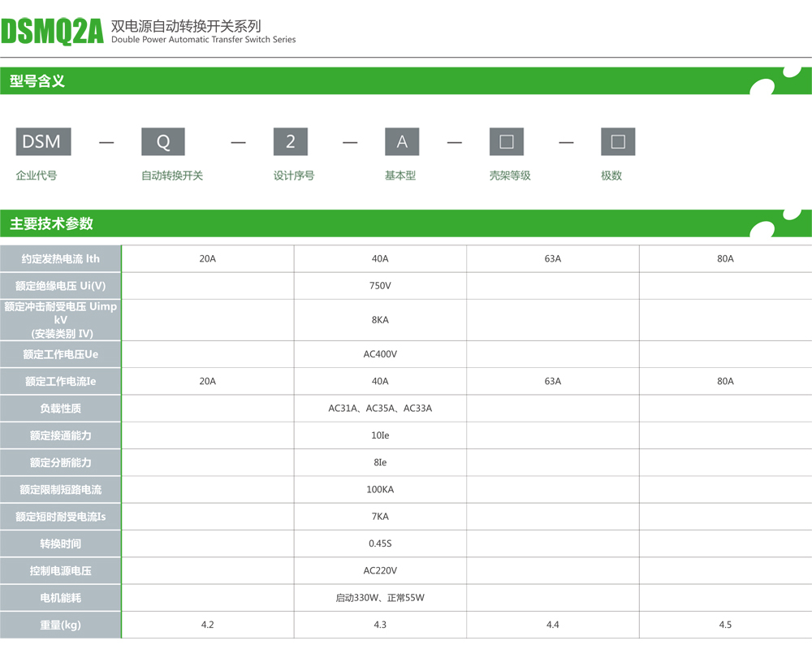Click the empty box above 极数
This screenshot has height=645, width=812.
pos(618,141)
